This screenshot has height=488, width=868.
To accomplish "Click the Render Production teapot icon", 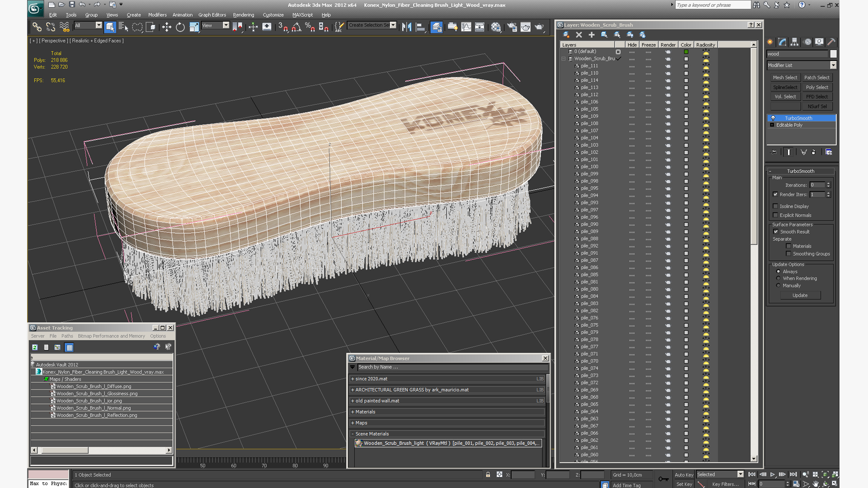I will pos(539,27).
